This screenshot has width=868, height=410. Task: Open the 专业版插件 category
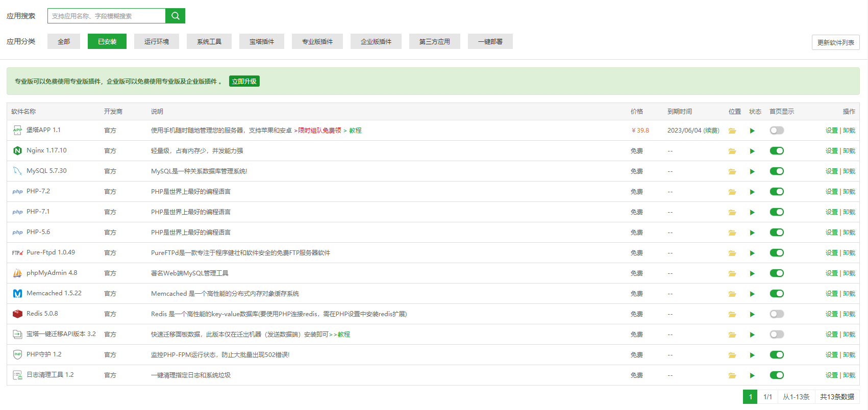point(317,41)
